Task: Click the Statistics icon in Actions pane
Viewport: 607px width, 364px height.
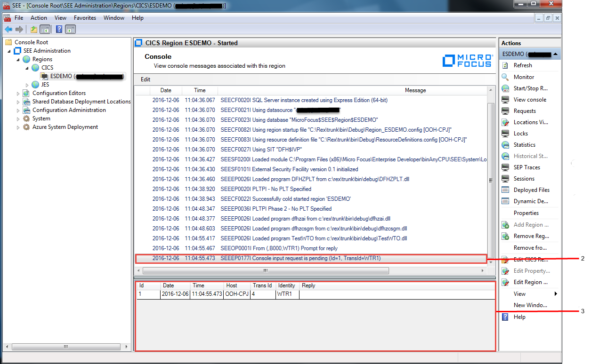Action: point(505,145)
